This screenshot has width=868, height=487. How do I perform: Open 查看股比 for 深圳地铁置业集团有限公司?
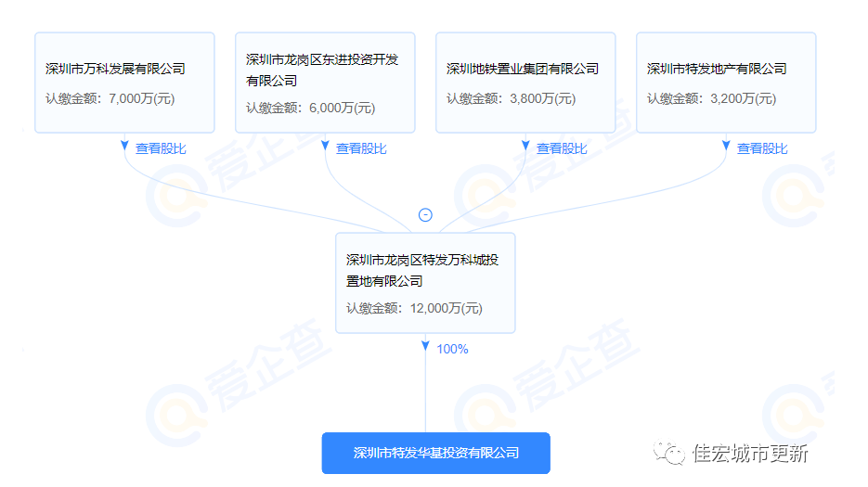tap(562, 148)
